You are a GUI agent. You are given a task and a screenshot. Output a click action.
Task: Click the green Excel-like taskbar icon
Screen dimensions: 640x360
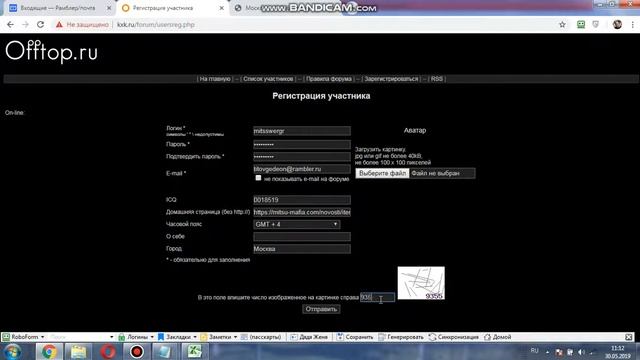click(195, 351)
